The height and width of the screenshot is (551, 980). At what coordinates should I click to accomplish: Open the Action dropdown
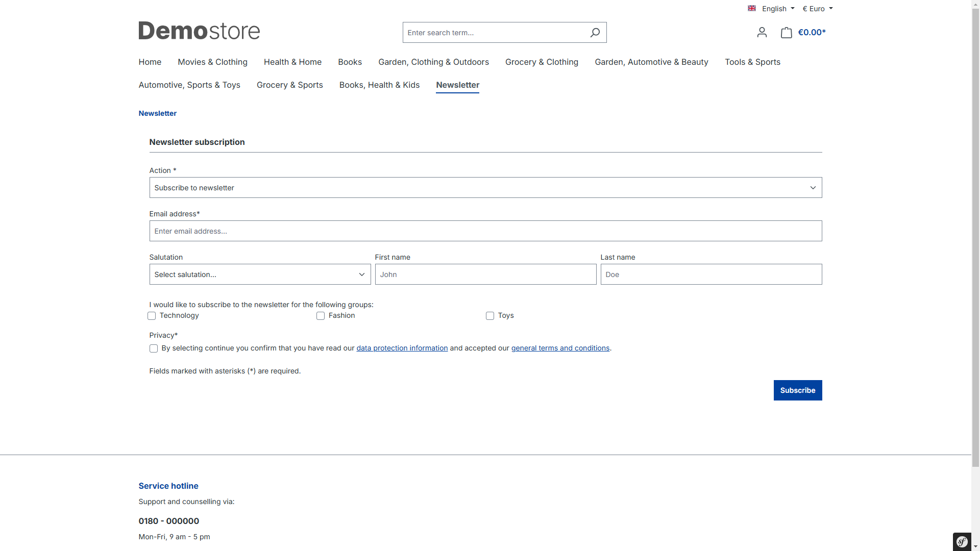[x=485, y=188]
